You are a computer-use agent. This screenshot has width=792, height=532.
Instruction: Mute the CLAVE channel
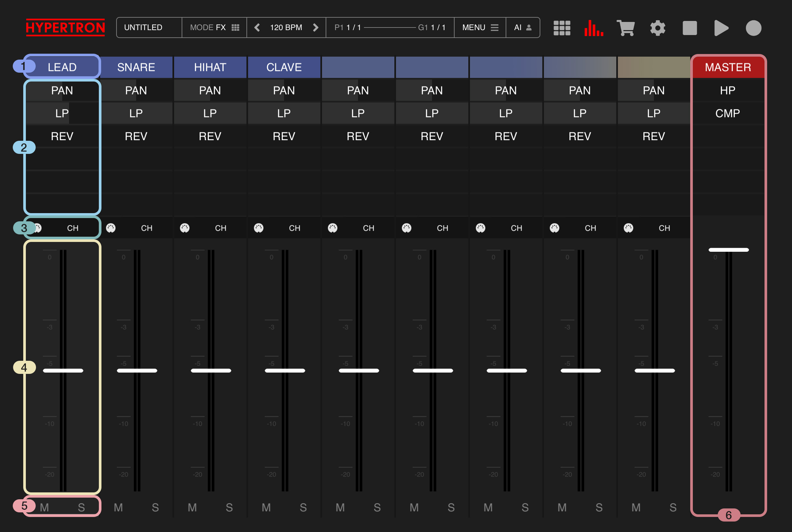(266, 507)
